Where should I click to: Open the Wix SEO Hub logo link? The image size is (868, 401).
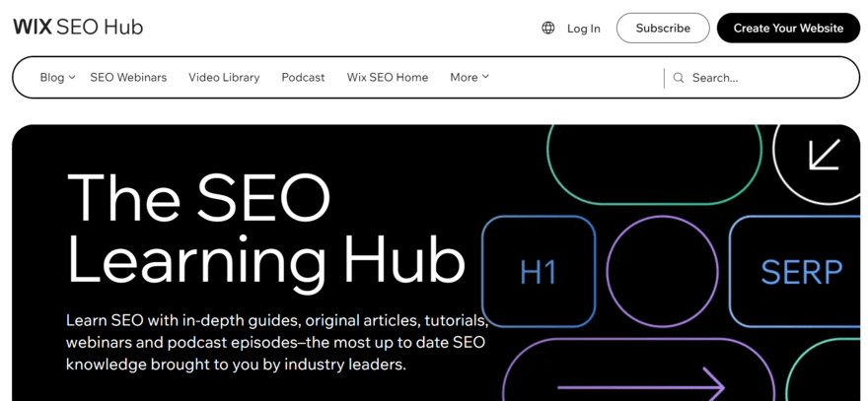[x=78, y=28]
